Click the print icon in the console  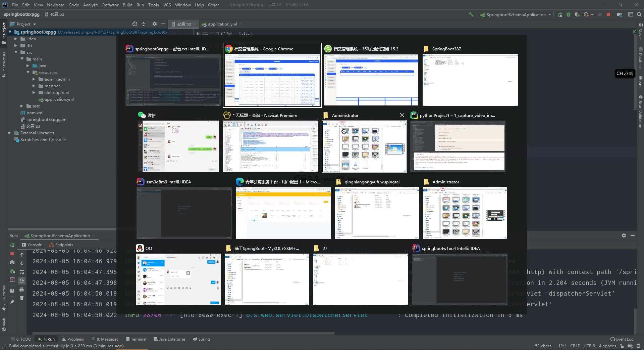coord(22,290)
